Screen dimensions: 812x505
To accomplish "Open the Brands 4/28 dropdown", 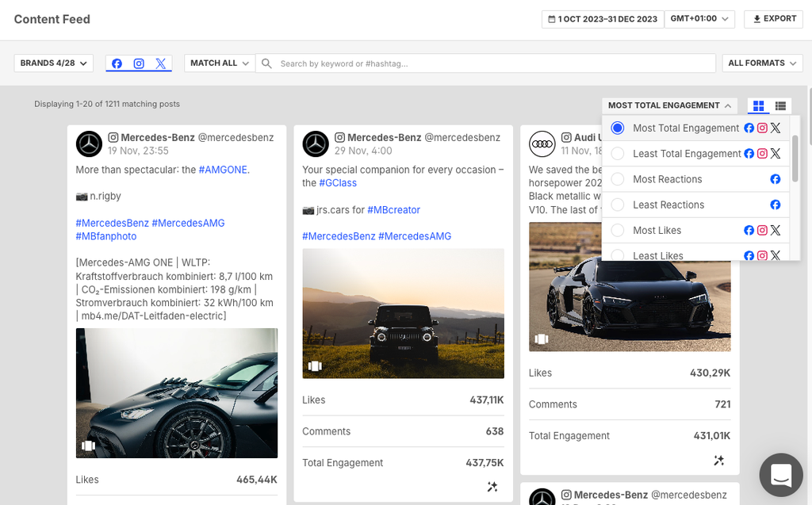I will click(54, 63).
